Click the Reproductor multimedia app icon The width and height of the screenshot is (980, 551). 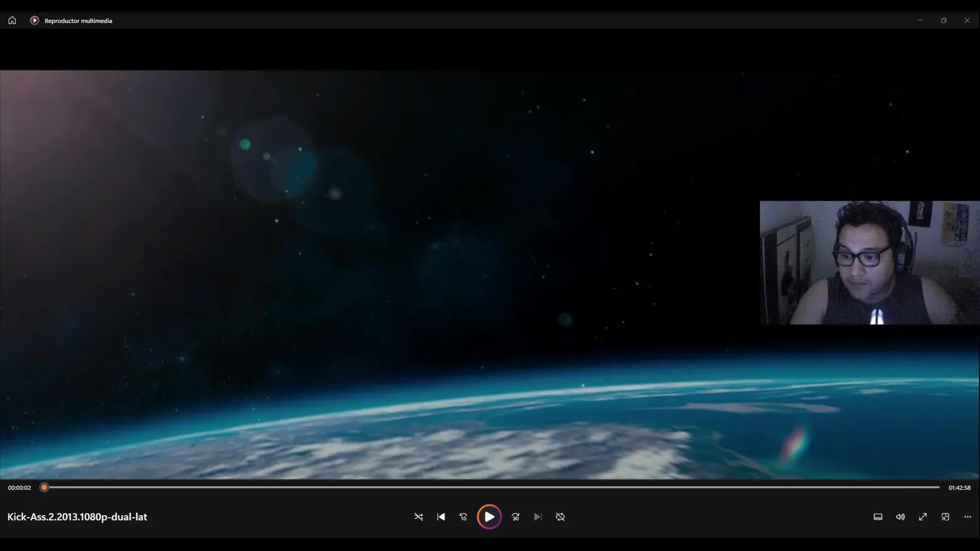[34, 21]
